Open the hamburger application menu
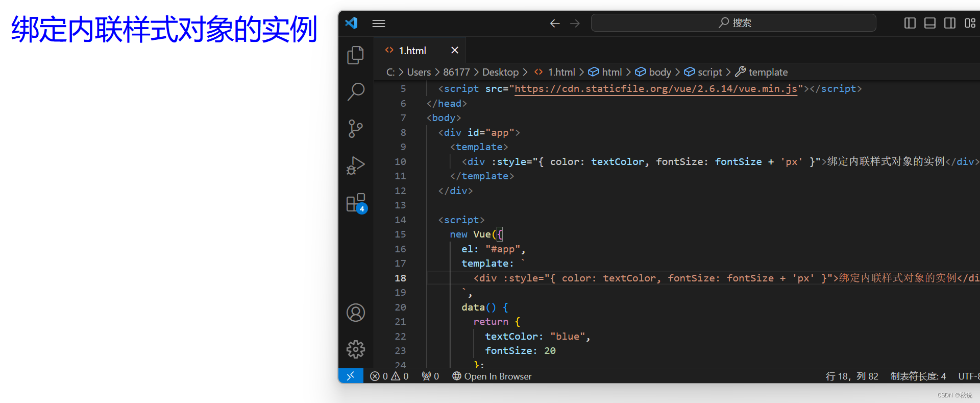The height and width of the screenshot is (403, 980). (x=379, y=23)
